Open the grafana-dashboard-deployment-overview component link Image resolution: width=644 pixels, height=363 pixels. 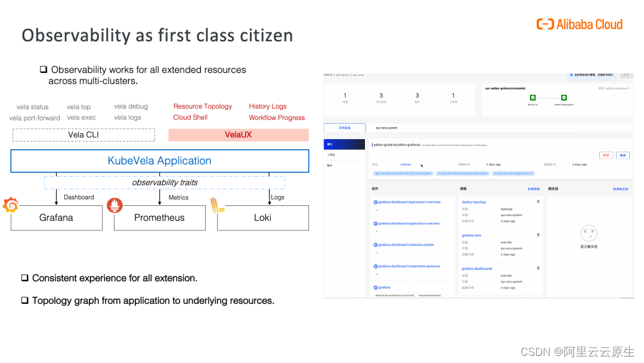[x=410, y=202]
